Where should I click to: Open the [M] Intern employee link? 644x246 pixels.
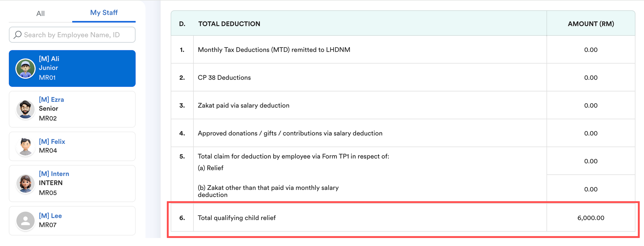[54, 174]
